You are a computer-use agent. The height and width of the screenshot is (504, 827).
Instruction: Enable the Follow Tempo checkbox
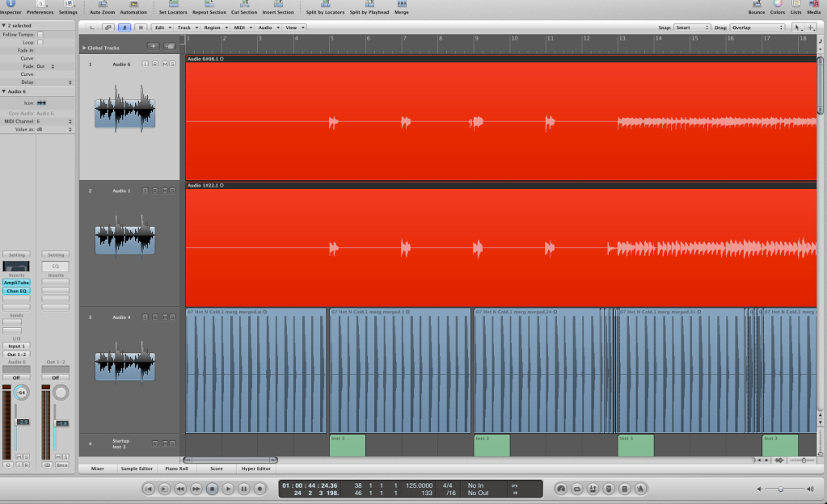pos(40,34)
